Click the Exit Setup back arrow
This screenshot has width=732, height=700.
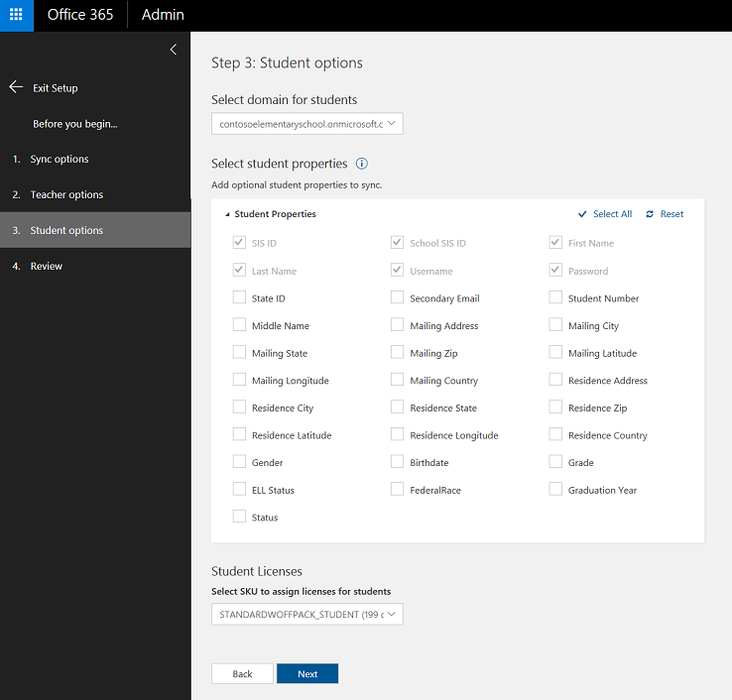tap(16, 87)
